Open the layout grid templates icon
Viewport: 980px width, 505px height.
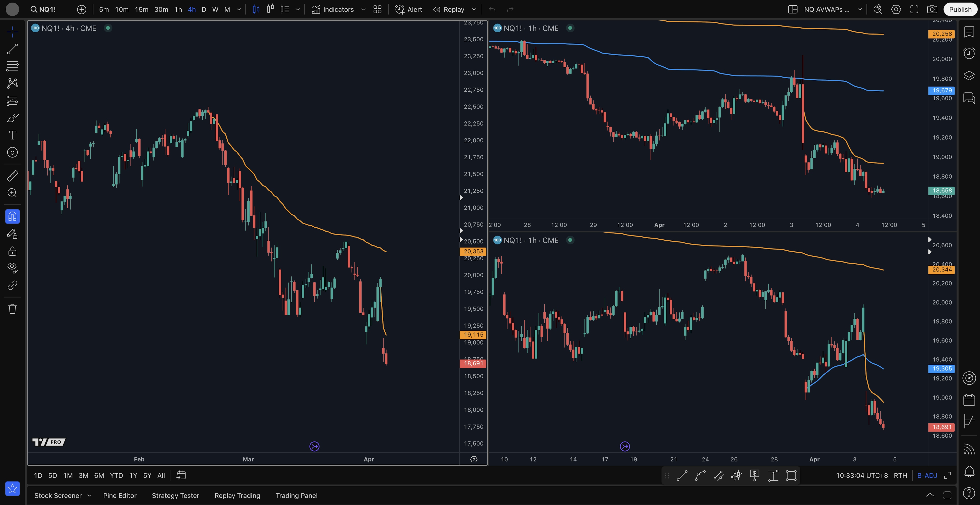pyautogui.click(x=377, y=9)
